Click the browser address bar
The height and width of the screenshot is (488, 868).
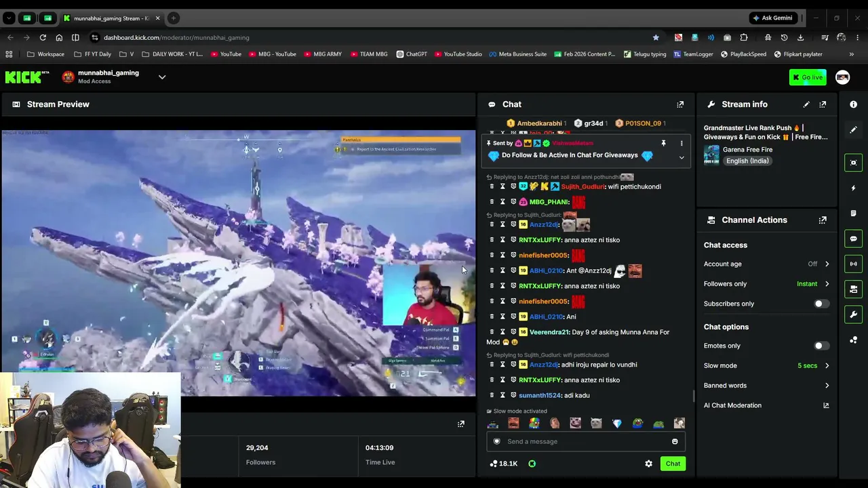pos(373,37)
